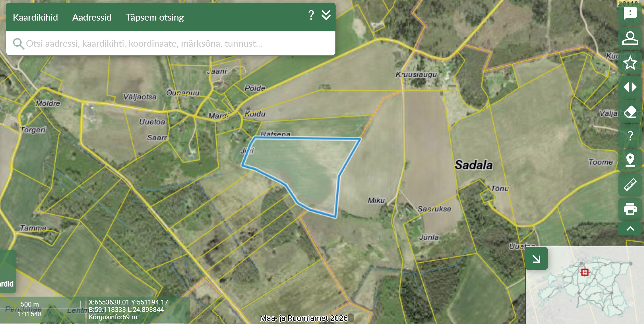This screenshot has height=324, width=644.
Task: Click the search panel help question mark
Action: pyautogui.click(x=311, y=15)
